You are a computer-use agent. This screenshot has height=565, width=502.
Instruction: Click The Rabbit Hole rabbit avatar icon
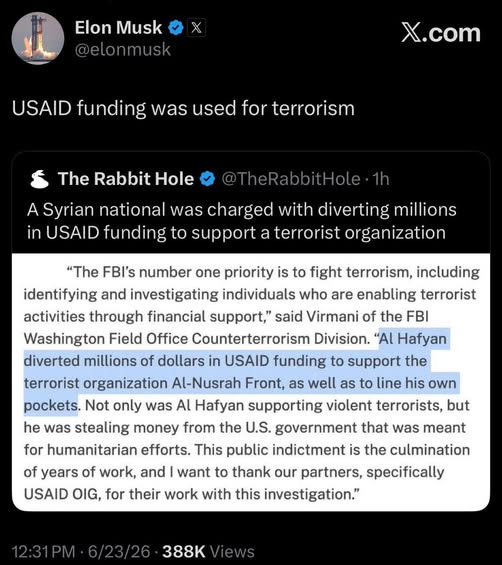coord(40,179)
